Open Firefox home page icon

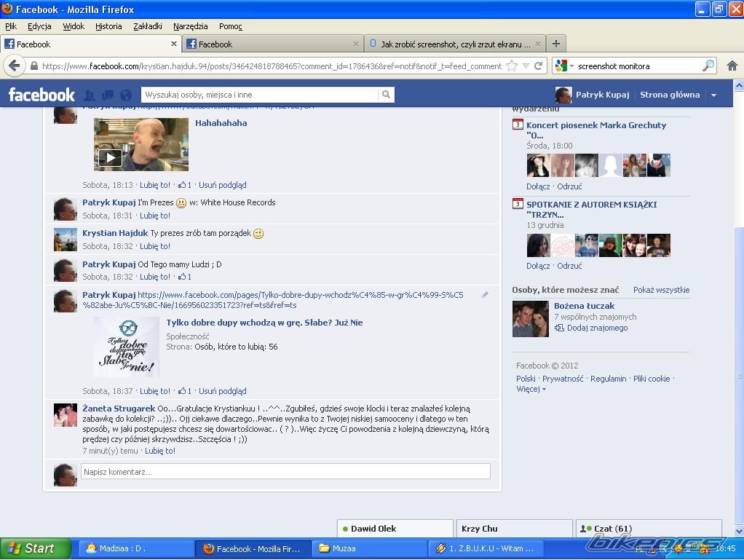point(732,66)
